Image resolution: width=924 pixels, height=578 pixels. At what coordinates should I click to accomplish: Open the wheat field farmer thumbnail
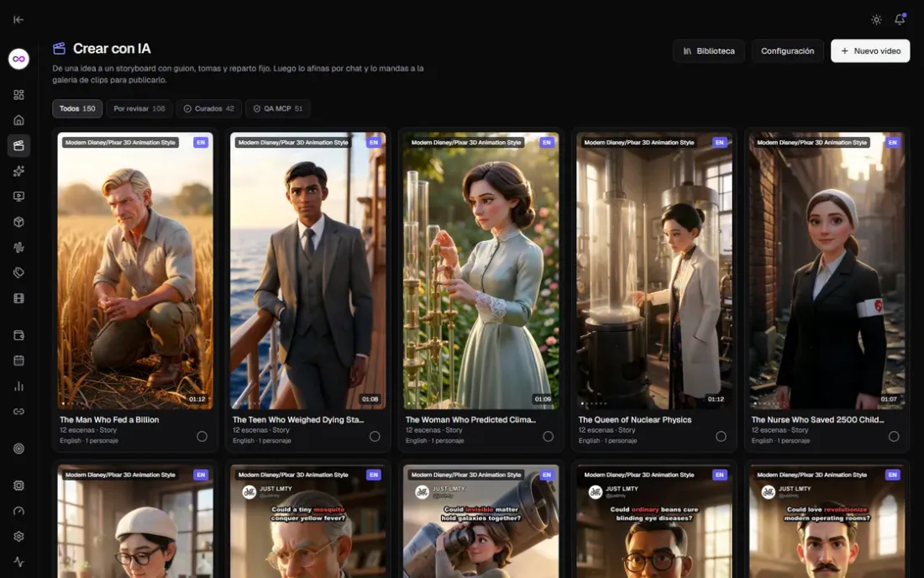pyautogui.click(x=135, y=271)
